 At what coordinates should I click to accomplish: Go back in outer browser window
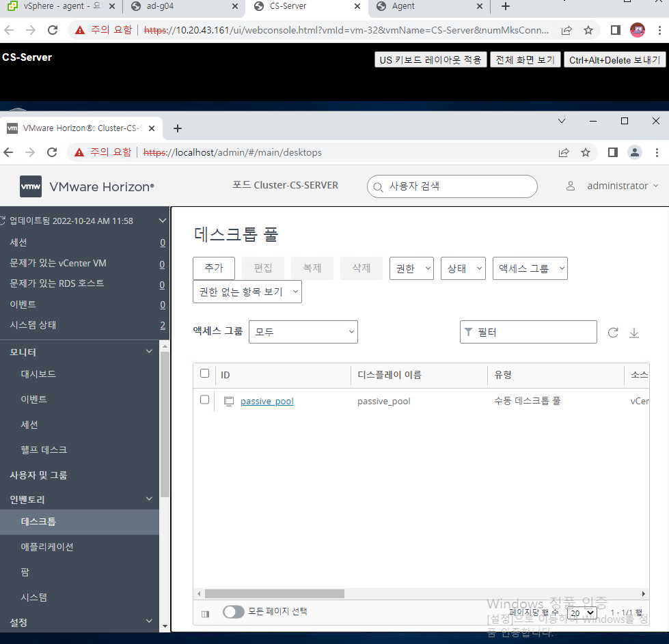coord(9,30)
